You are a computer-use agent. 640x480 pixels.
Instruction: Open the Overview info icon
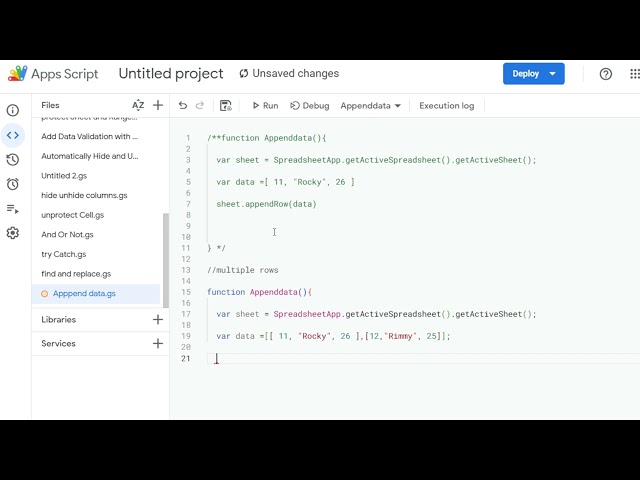(x=13, y=110)
